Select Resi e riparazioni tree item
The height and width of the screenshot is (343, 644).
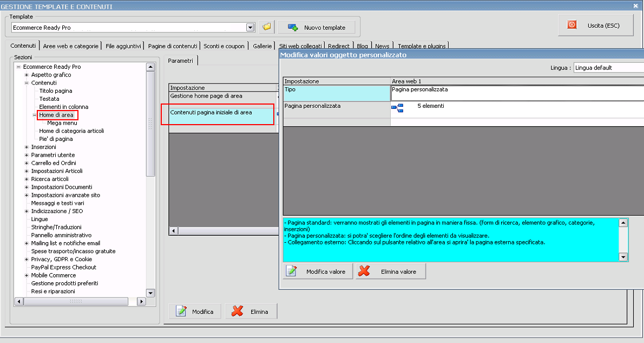[x=53, y=291]
